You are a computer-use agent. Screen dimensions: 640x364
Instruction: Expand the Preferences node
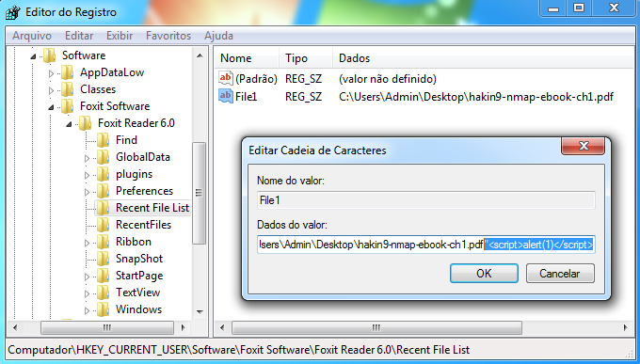87,192
